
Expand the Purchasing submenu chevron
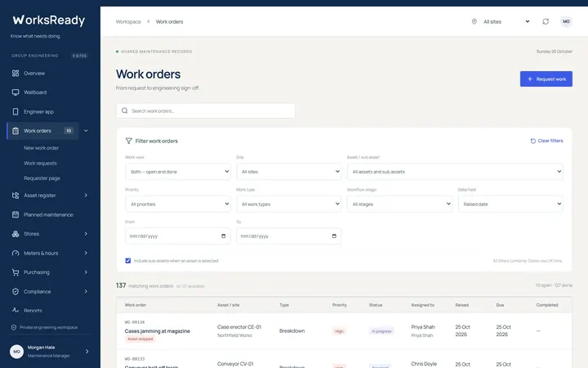click(86, 272)
